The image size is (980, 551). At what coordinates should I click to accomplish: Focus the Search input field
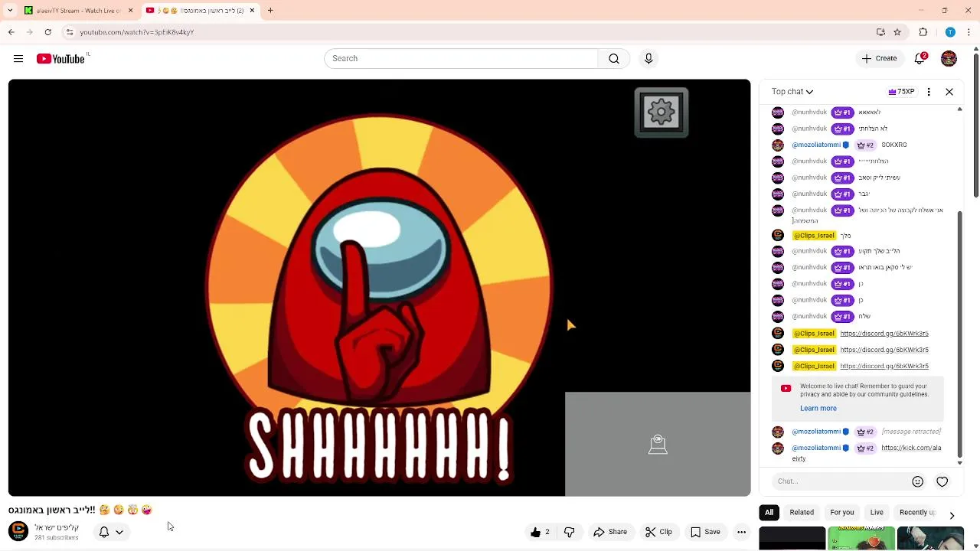(x=461, y=59)
